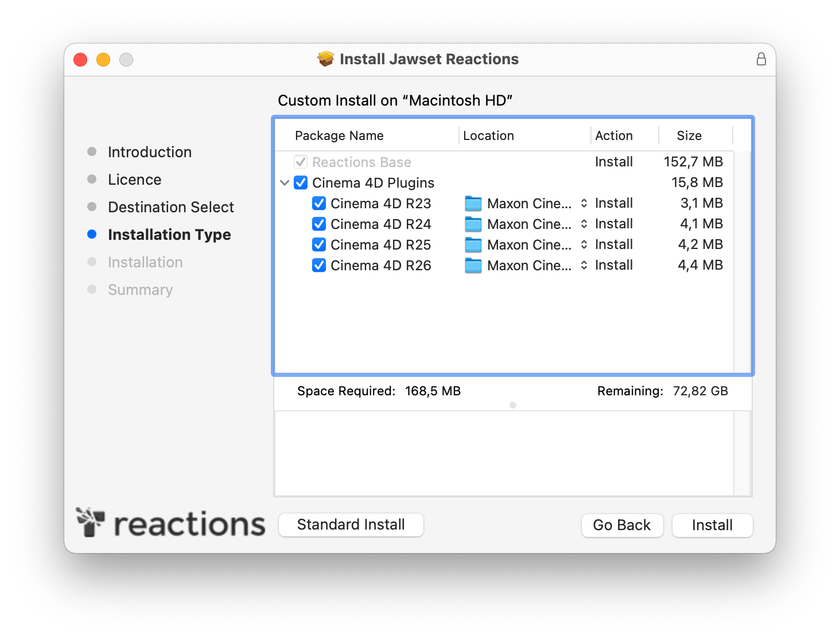Click the Go Back button
Image resolution: width=840 pixels, height=638 pixels.
point(622,526)
